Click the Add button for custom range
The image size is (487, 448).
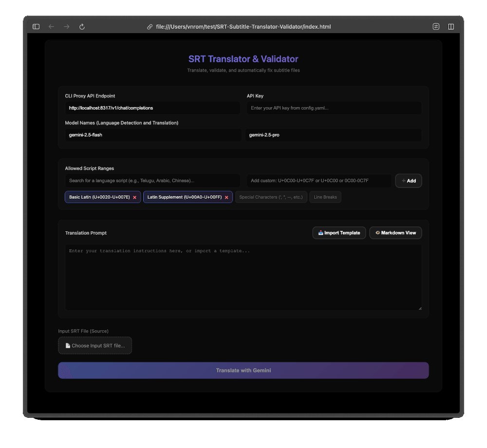coord(409,181)
